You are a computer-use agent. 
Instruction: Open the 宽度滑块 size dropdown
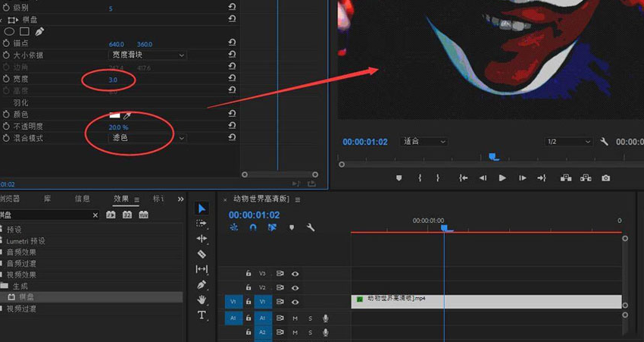(x=148, y=55)
